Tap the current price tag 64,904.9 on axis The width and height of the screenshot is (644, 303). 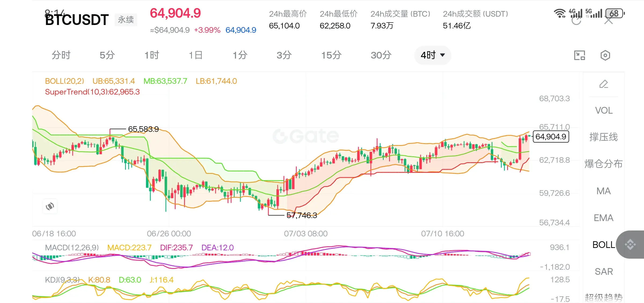(551, 136)
